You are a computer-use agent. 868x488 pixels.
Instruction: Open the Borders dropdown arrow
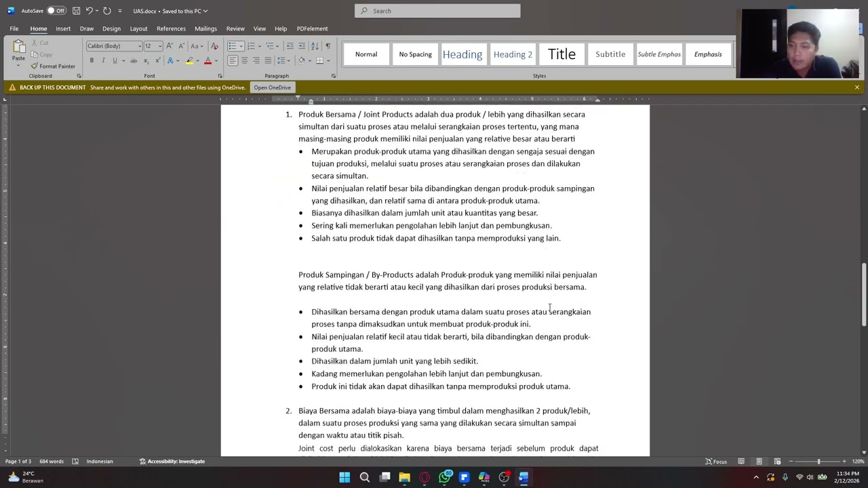coord(328,61)
